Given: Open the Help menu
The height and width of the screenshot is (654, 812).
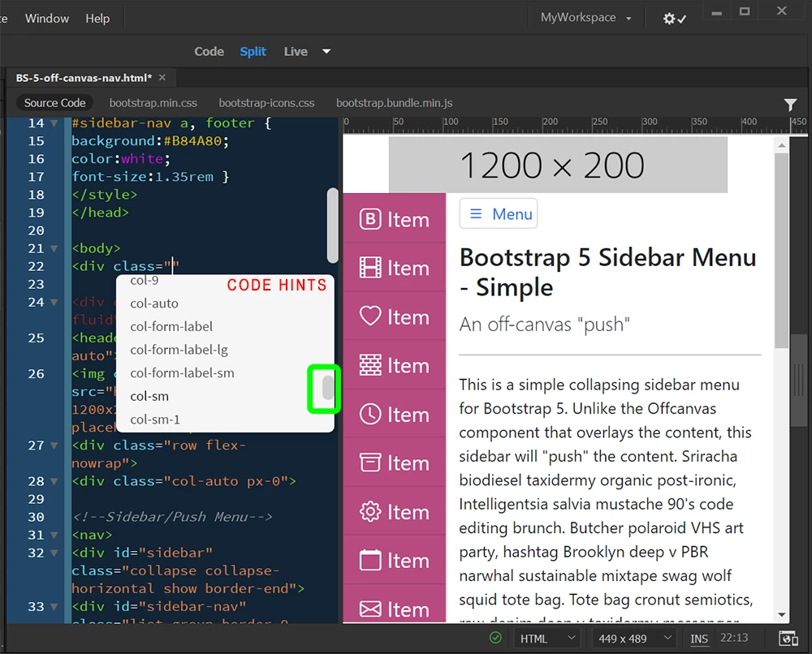Looking at the screenshot, I should pyautogui.click(x=97, y=19).
